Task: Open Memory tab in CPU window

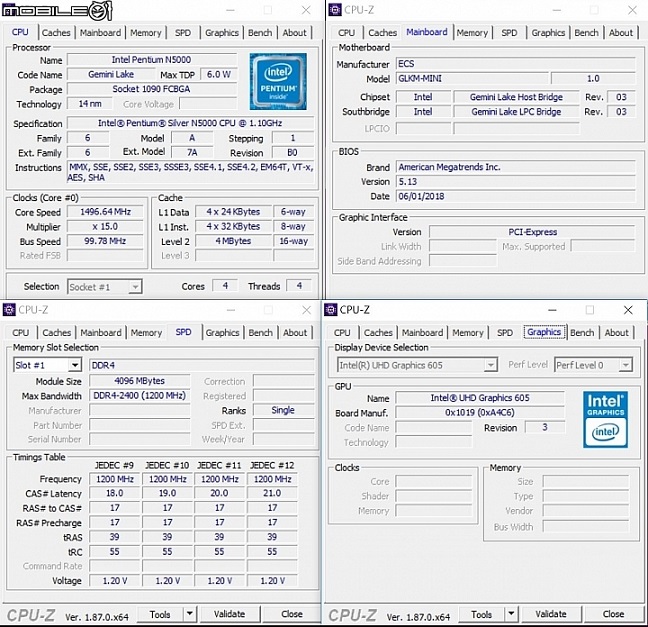Action: point(146,33)
